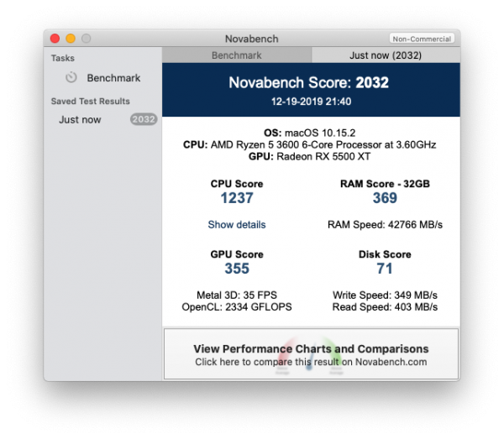Click the OS: macOS 10.15.2 line
The height and width of the screenshot is (439, 504).
pos(309,133)
